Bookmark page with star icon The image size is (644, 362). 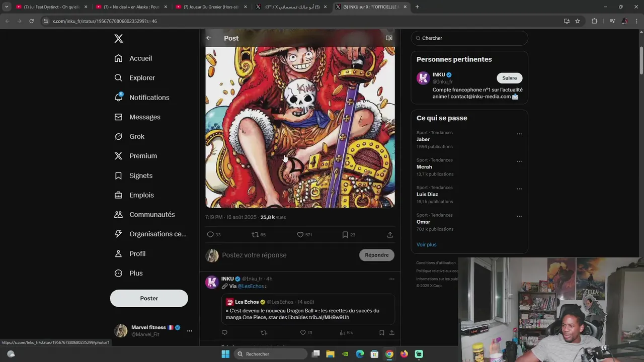[x=578, y=21]
